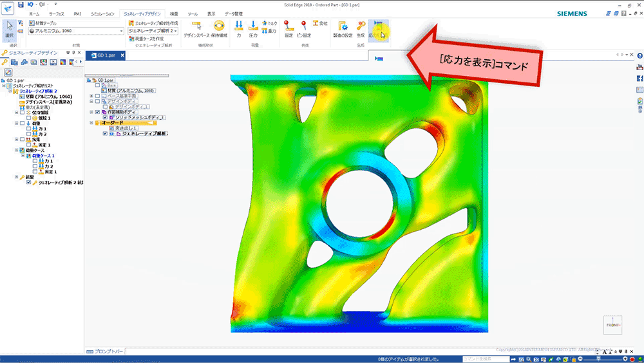Switch to the ホーム ribbon tab
The image size is (644, 363).
point(34,14)
